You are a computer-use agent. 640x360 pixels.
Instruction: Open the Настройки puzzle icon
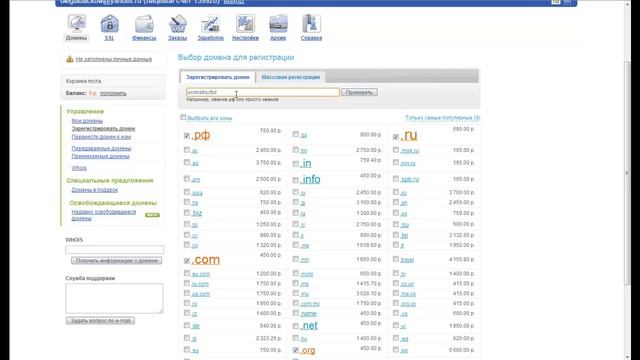click(x=245, y=24)
